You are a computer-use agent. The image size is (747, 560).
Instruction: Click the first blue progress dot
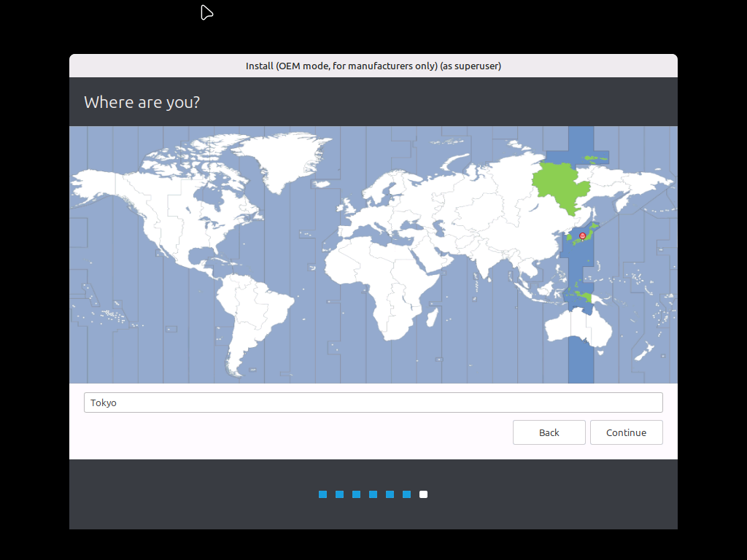(x=322, y=494)
